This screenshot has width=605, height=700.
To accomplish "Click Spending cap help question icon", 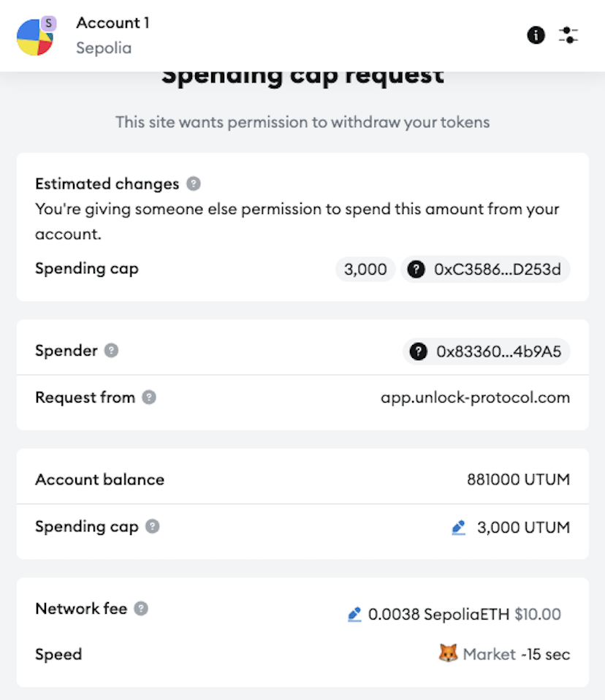I will pos(152,526).
